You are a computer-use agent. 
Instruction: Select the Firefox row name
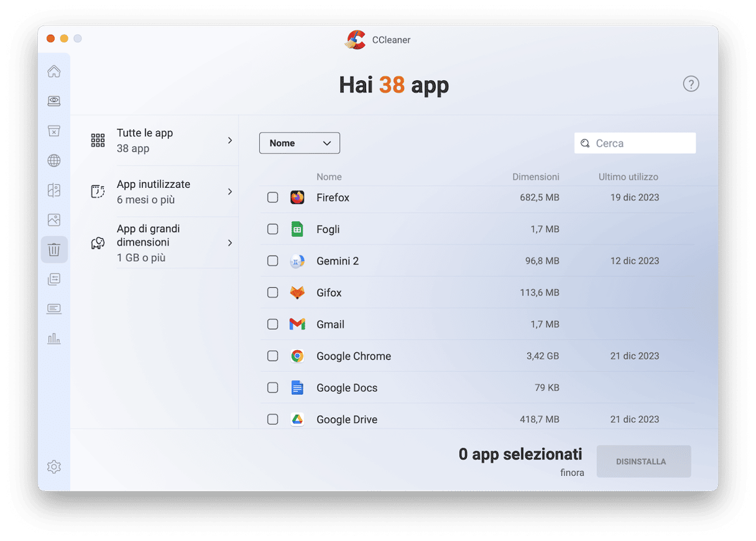333,197
